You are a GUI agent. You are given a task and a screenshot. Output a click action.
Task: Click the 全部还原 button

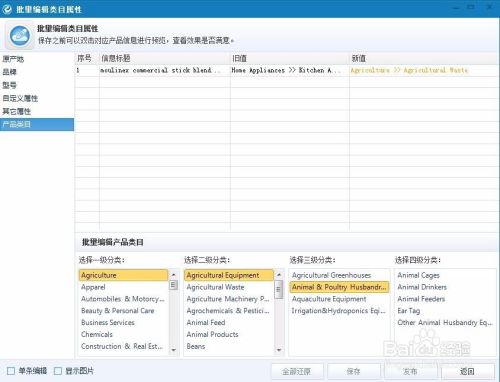point(297,371)
